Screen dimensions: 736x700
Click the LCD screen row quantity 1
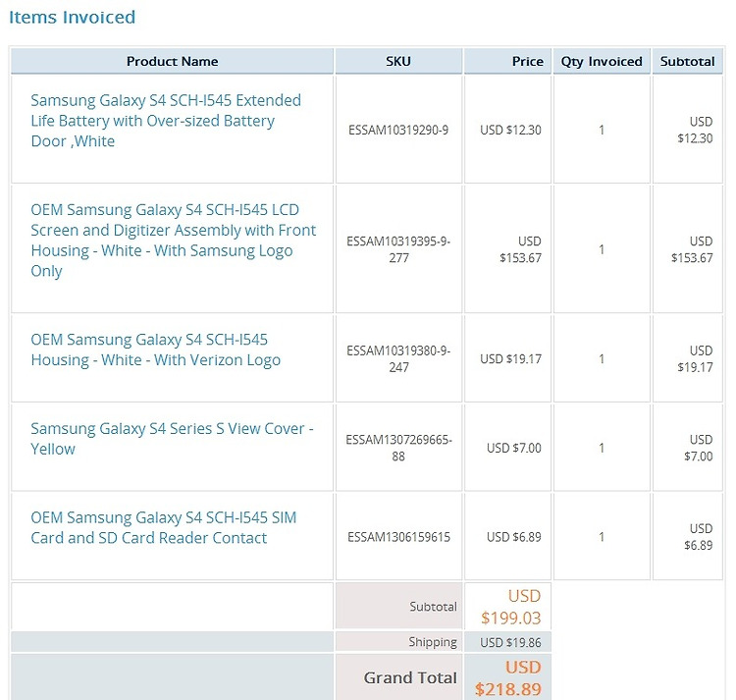coord(602,249)
